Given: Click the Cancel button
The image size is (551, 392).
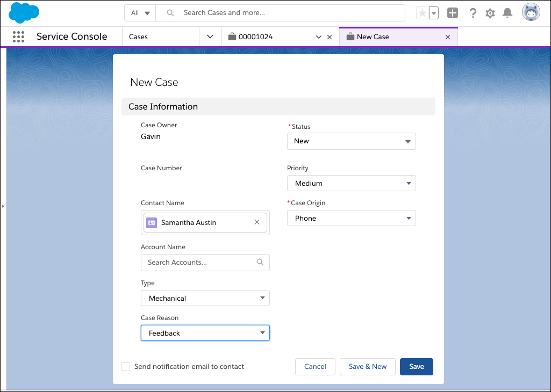Looking at the screenshot, I should coord(315,367).
